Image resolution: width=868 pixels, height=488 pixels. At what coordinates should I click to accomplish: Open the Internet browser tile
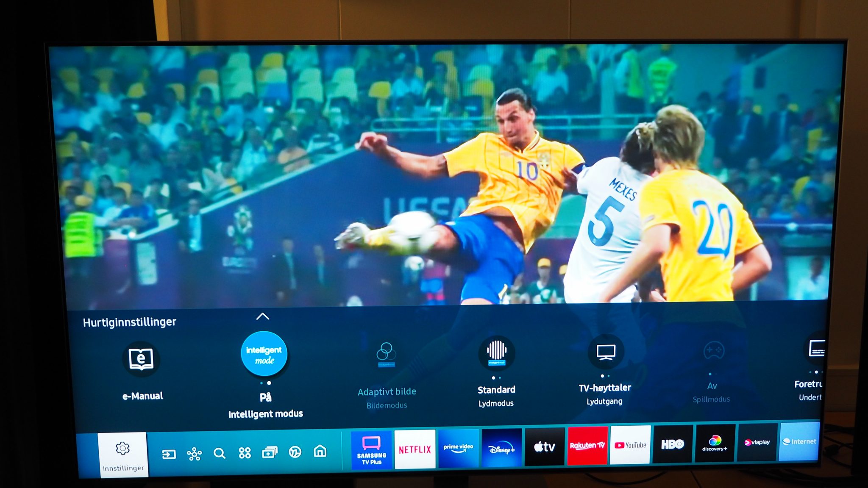click(799, 441)
